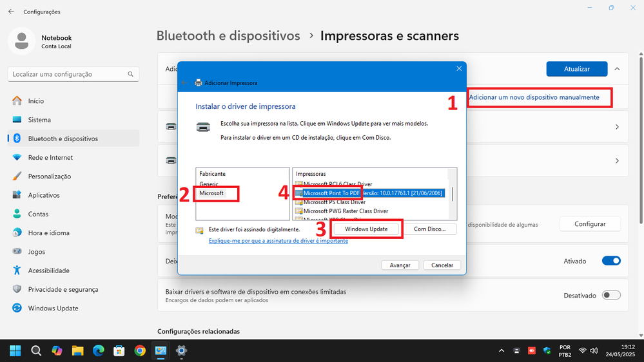Viewport: 644px width, 362px height.
Task: Click the volume speaker tray icon
Action: click(594, 350)
